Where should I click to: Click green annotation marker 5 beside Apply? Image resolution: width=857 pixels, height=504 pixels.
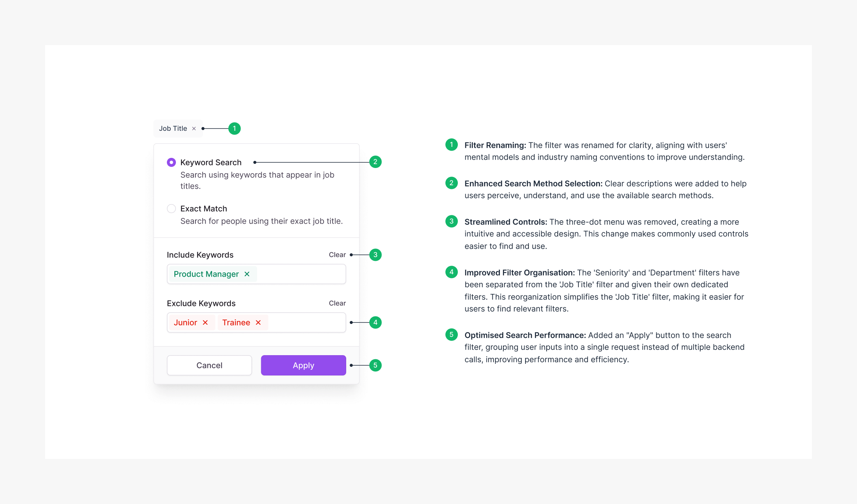[376, 365]
